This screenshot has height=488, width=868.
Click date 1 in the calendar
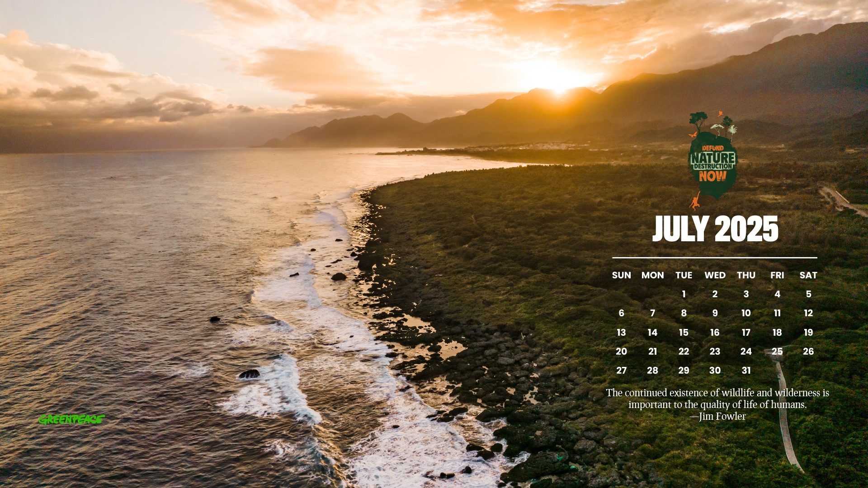[684, 294]
